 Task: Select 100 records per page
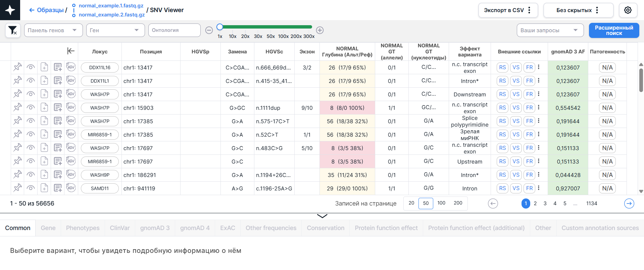[441, 203]
